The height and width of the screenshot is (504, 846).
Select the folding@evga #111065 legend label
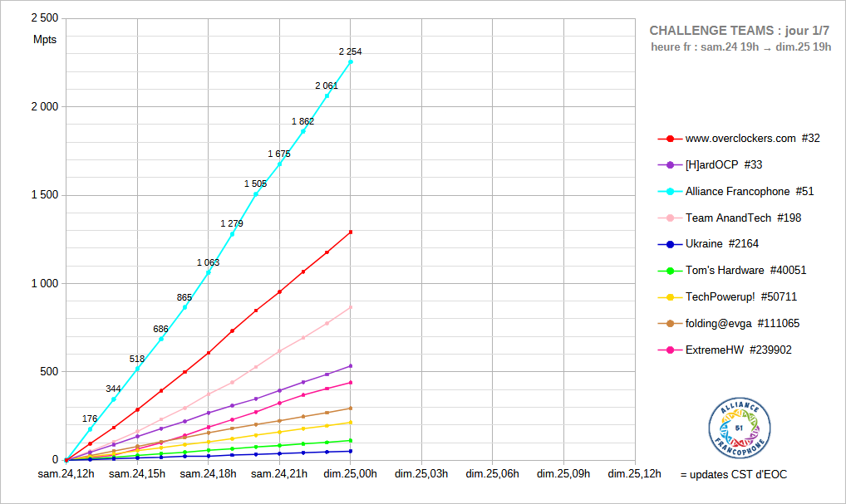tap(742, 324)
